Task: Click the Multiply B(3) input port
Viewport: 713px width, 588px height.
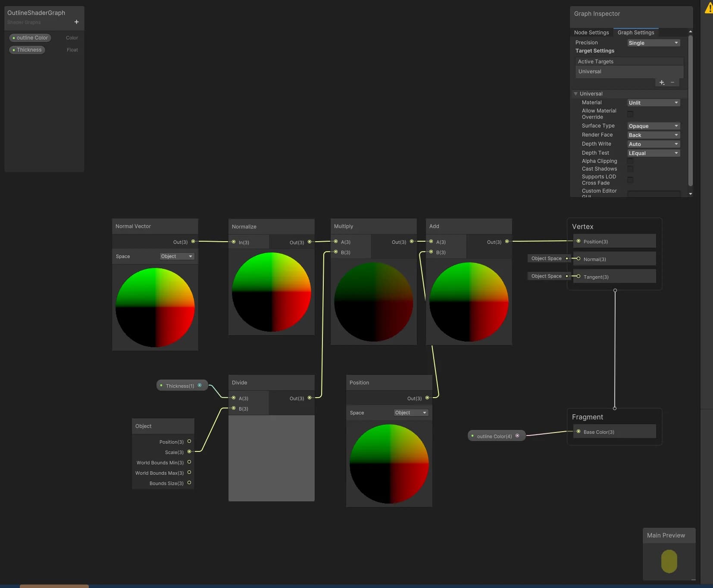Action: coord(336,252)
